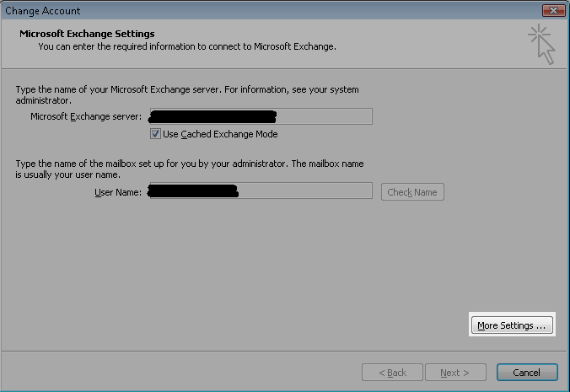The width and height of the screenshot is (570, 392).
Task: Toggle Use Cached Exchange Mode checkbox
Action: (155, 134)
